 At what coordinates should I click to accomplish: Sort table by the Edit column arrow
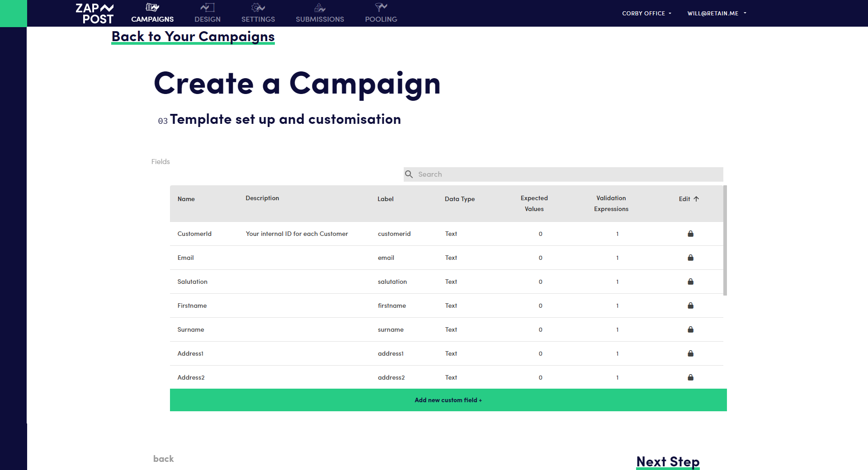[x=696, y=199]
